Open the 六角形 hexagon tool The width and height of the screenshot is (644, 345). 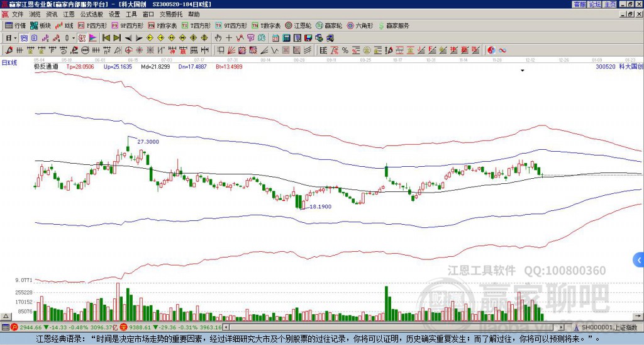pos(360,26)
